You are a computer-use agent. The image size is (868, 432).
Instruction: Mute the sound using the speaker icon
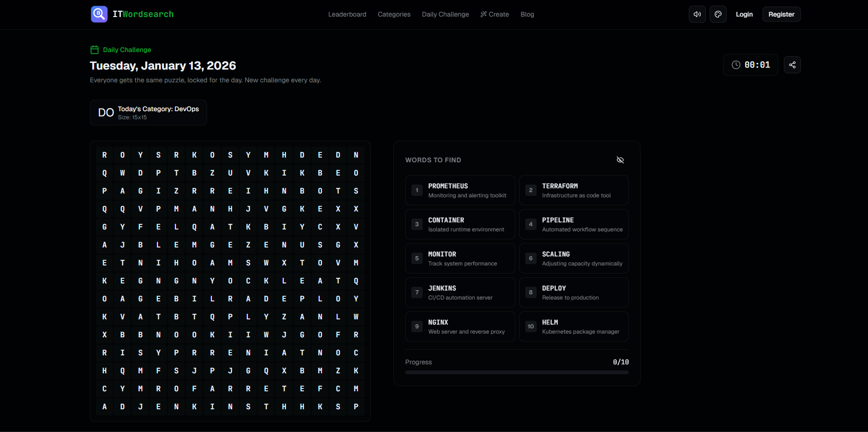[x=697, y=14]
